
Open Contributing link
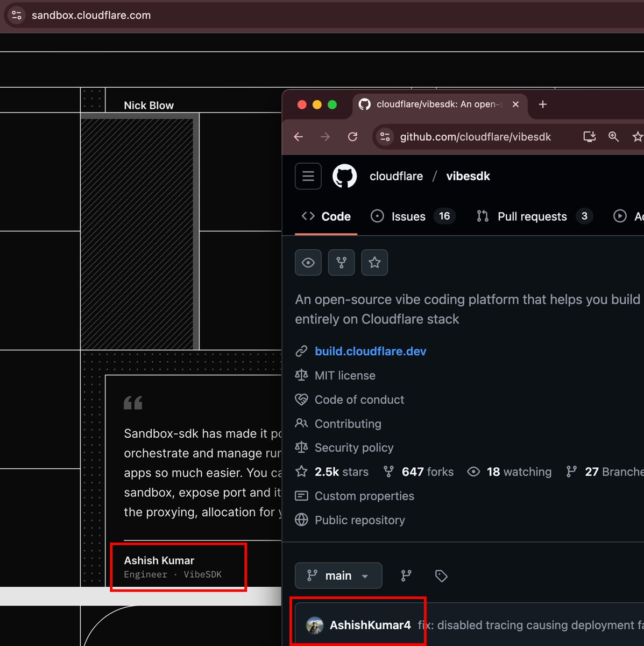click(x=348, y=424)
